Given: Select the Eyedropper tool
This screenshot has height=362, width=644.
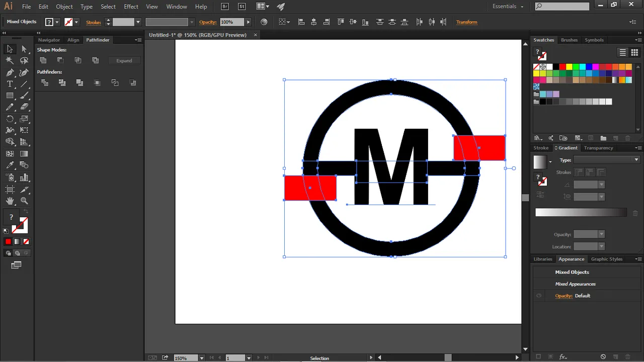Looking at the screenshot, I should coord(10,165).
